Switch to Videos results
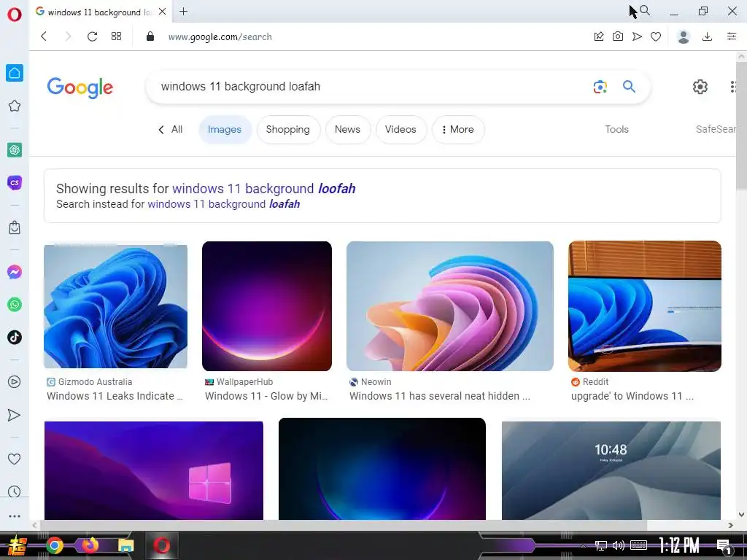This screenshot has height=560, width=747. click(400, 130)
